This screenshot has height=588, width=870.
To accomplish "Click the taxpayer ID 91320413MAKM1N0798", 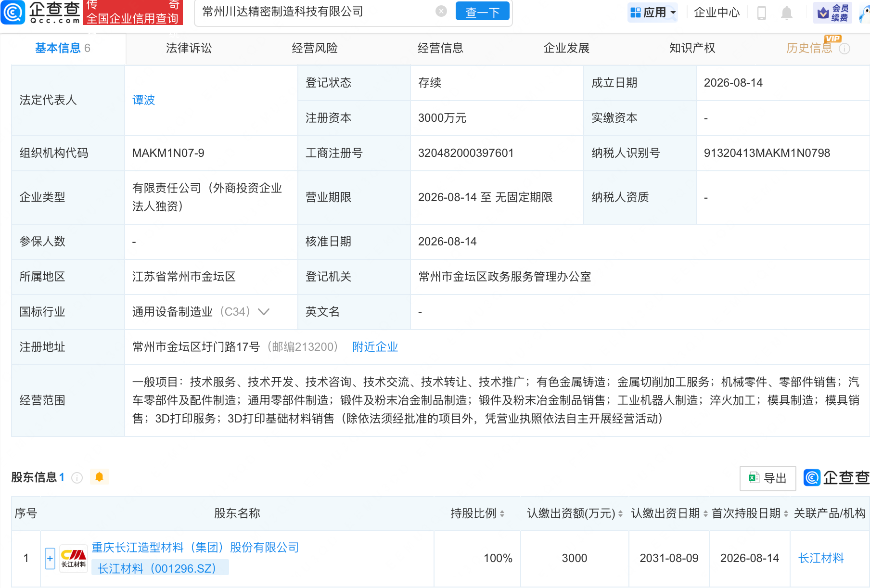I will [767, 153].
